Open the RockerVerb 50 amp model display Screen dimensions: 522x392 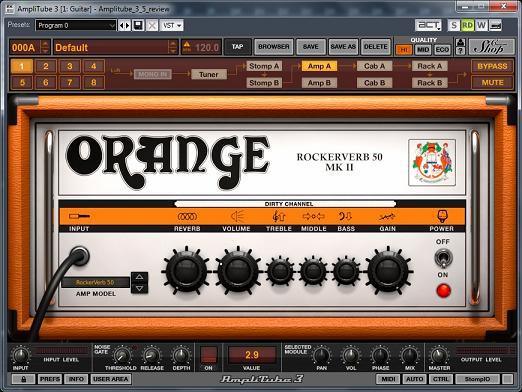tap(95, 282)
